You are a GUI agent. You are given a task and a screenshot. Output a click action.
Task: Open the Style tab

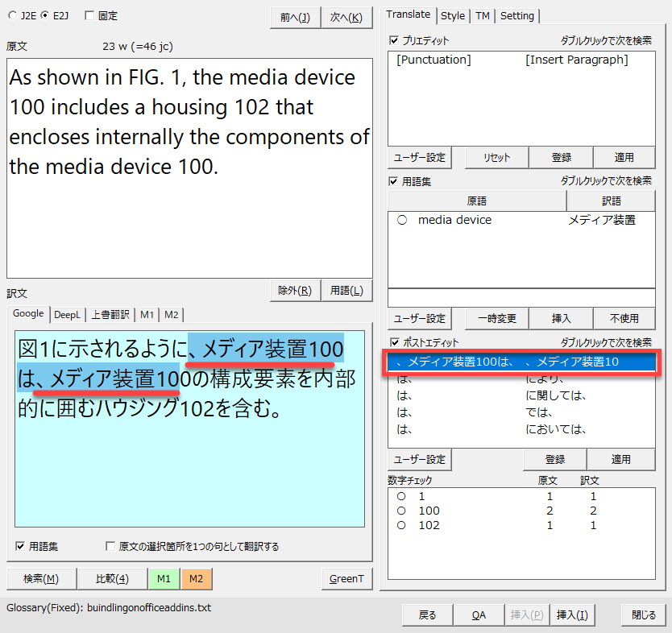(x=453, y=15)
